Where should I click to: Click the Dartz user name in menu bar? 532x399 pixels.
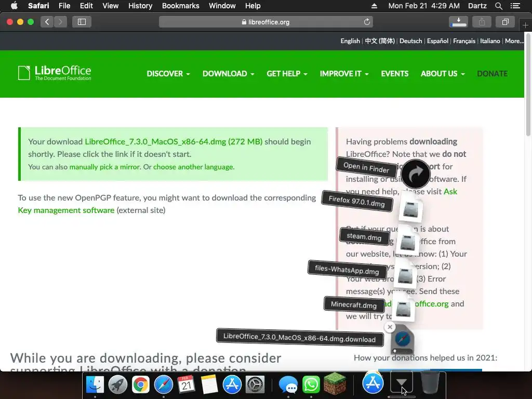click(477, 6)
